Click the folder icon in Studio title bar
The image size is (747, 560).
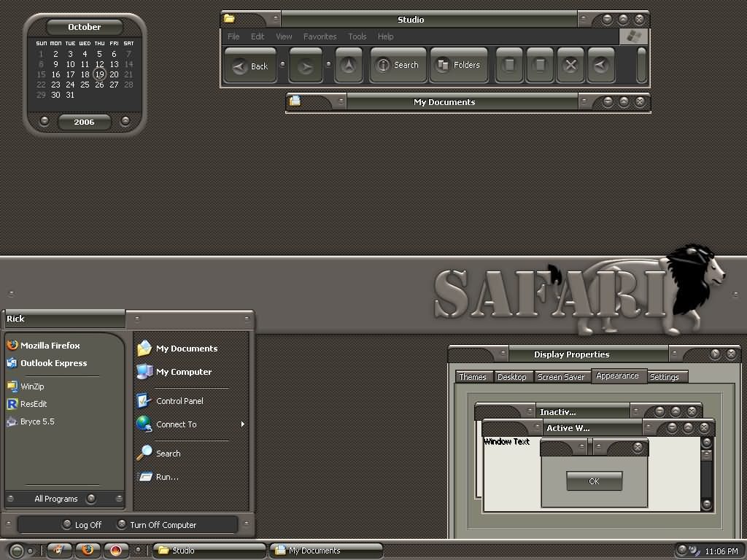tap(229, 19)
